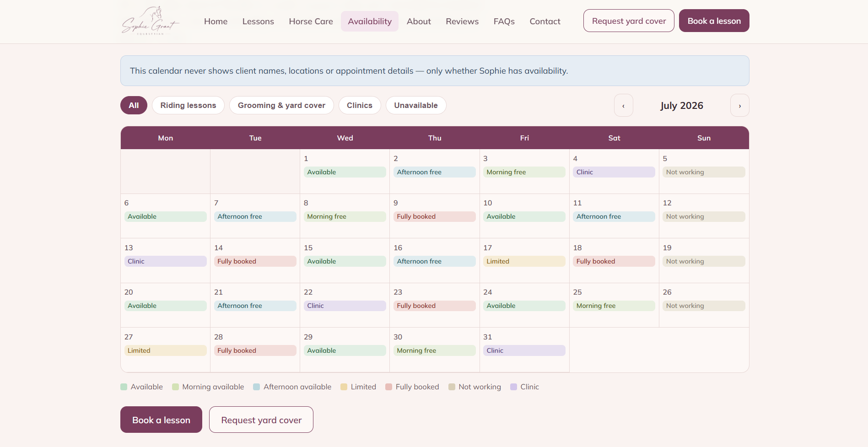
Task: Click Morning free on July 3
Action: 524,172
